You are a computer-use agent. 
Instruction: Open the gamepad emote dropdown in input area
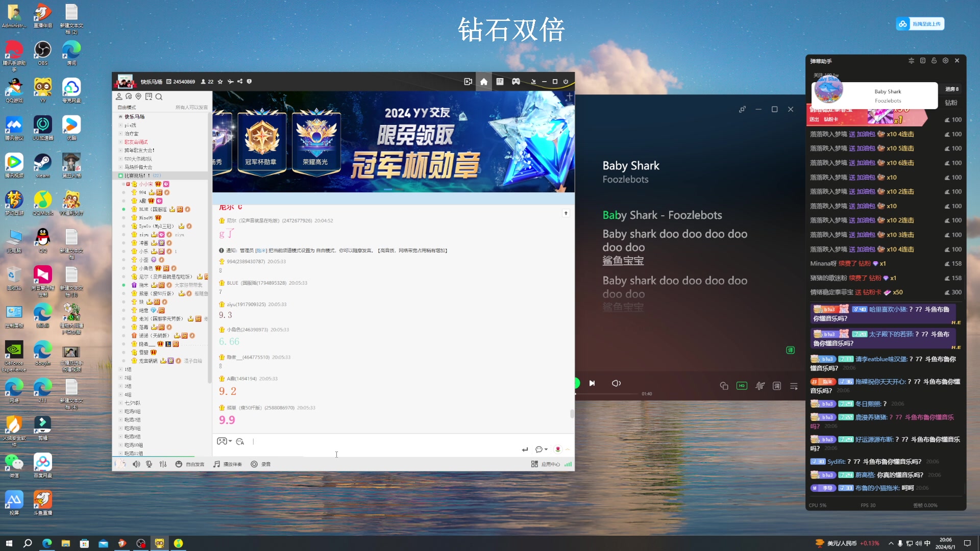coord(224,441)
